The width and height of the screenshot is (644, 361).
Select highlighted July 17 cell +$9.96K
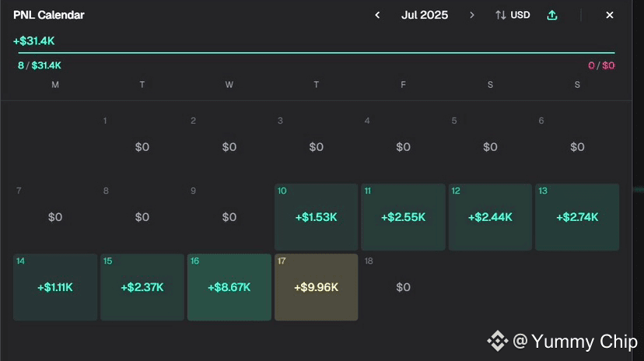pyautogui.click(x=316, y=287)
